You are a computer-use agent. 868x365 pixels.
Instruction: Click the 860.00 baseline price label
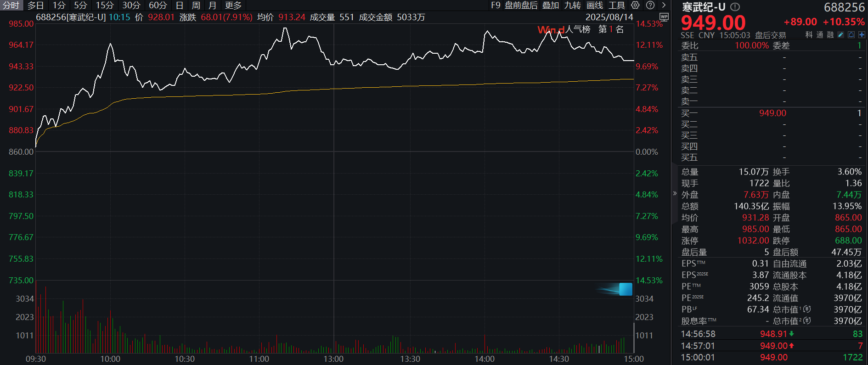click(x=21, y=152)
